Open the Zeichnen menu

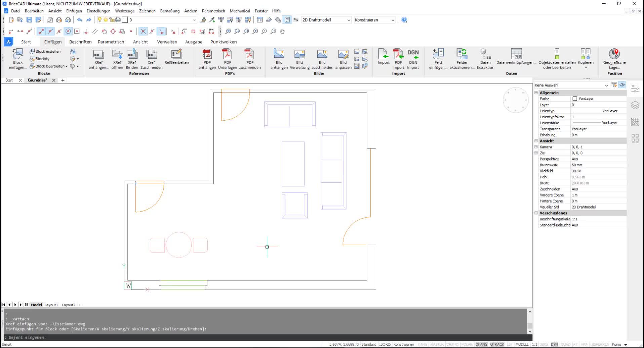pos(147,11)
